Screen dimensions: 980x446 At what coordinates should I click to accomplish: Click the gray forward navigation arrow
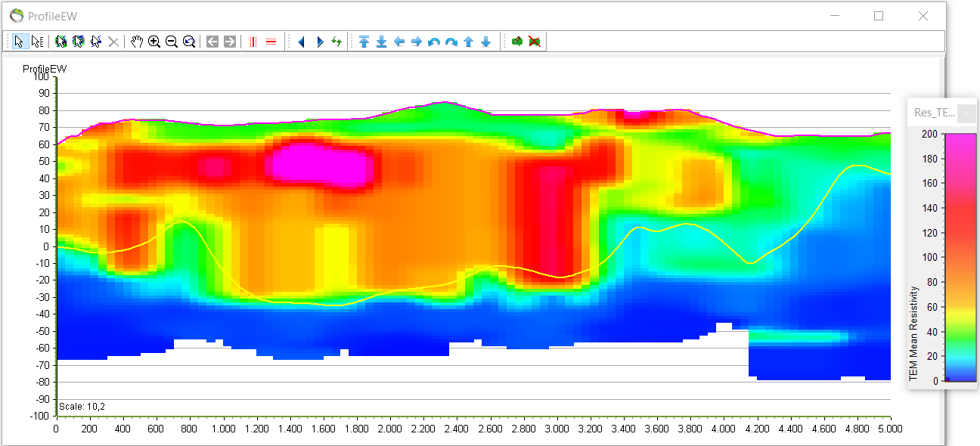tap(230, 42)
